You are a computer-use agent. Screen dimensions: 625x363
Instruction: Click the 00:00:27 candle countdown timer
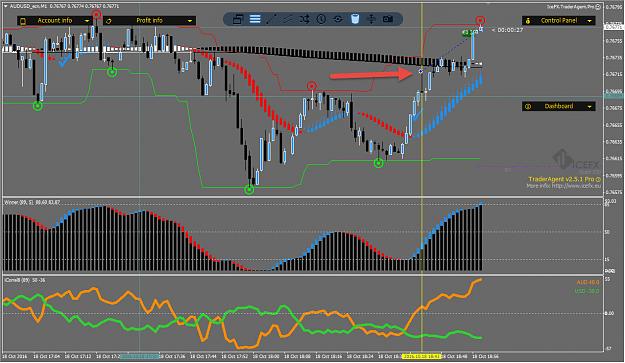pos(510,30)
